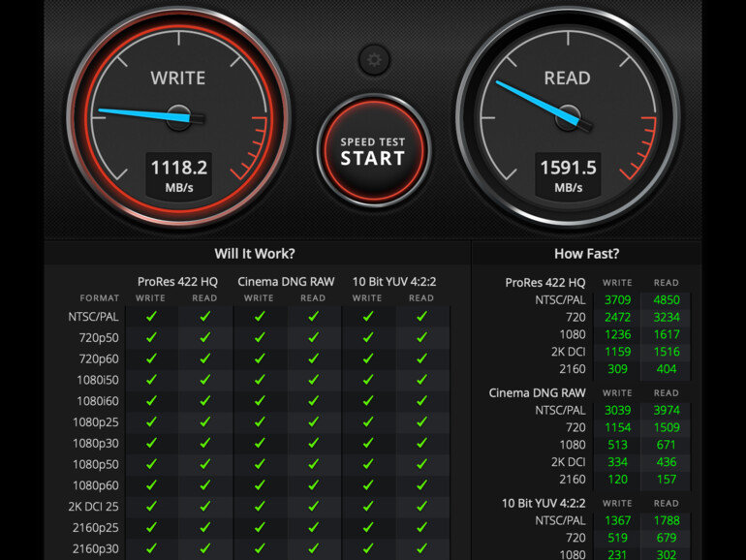Click the ProRes 2K DCI read value 1516
746x560 pixels.
667,352
